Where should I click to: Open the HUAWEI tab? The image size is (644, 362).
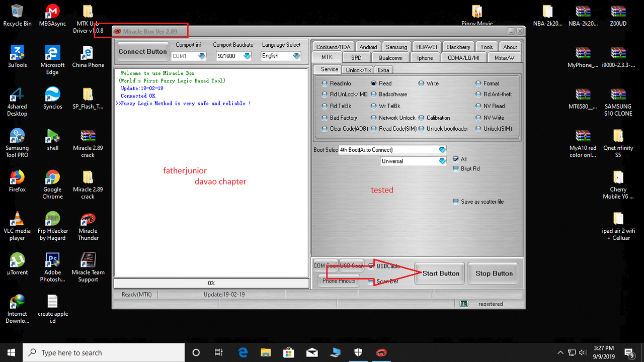(427, 47)
